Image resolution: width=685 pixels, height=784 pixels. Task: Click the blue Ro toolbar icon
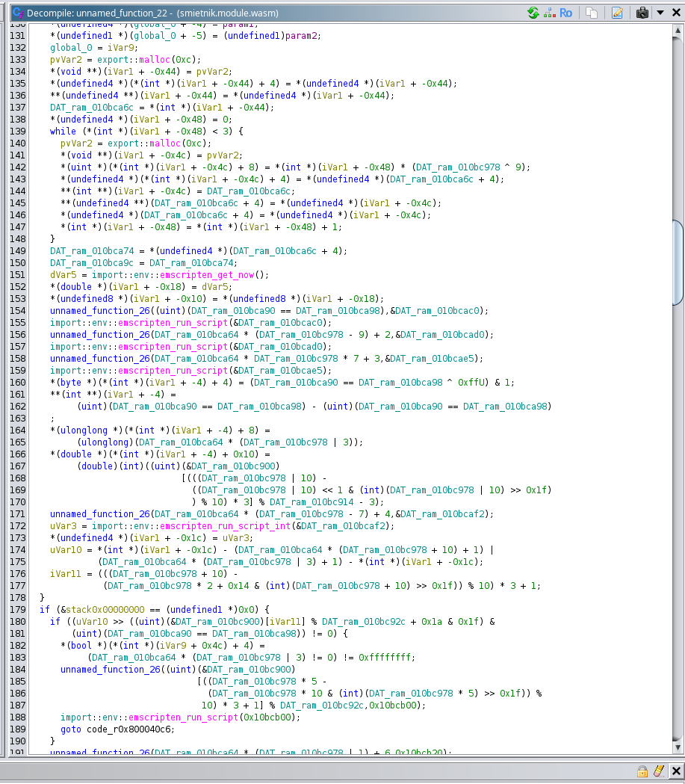pos(565,13)
